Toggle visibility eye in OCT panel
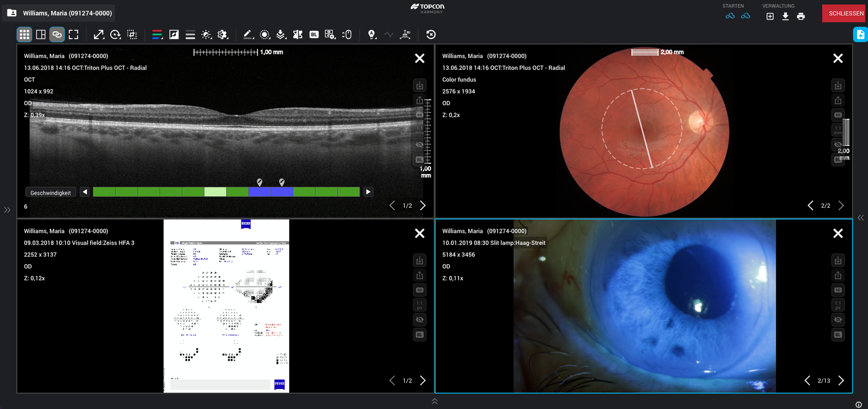Viewport: 868px width, 409px height. tap(419, 145)
